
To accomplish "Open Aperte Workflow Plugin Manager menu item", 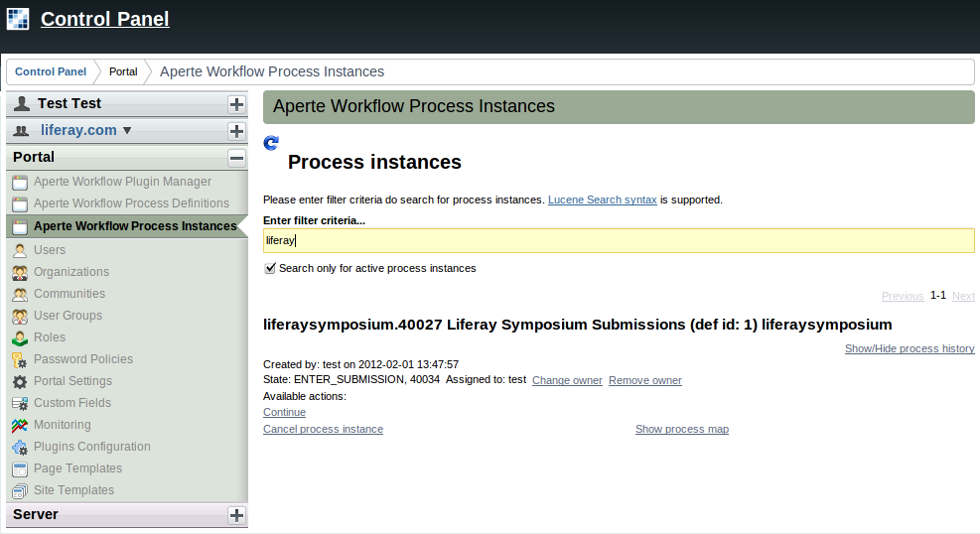I will 122,182.
